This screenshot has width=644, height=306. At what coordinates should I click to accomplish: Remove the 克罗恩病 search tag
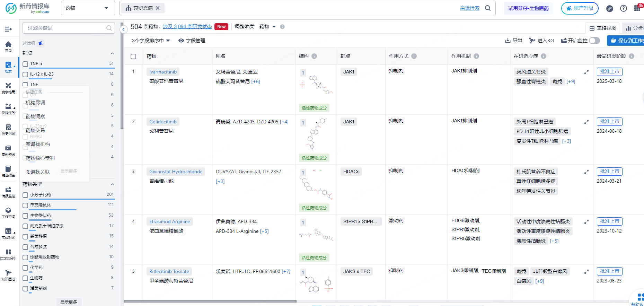pyautogui.click(x=158, y=8)
